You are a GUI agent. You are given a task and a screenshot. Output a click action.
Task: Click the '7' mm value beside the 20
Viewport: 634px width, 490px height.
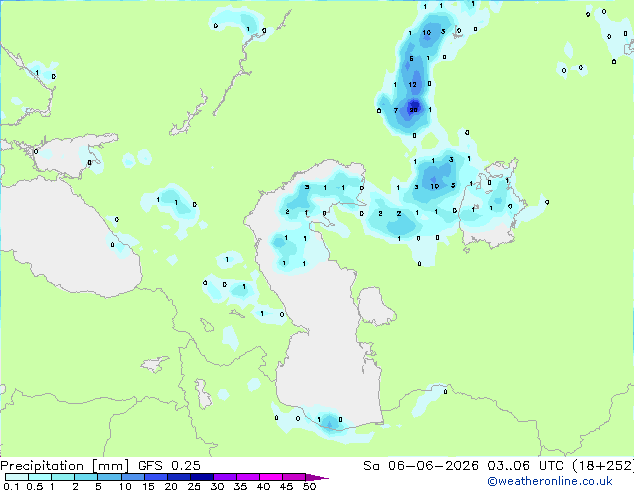[396, 110]
